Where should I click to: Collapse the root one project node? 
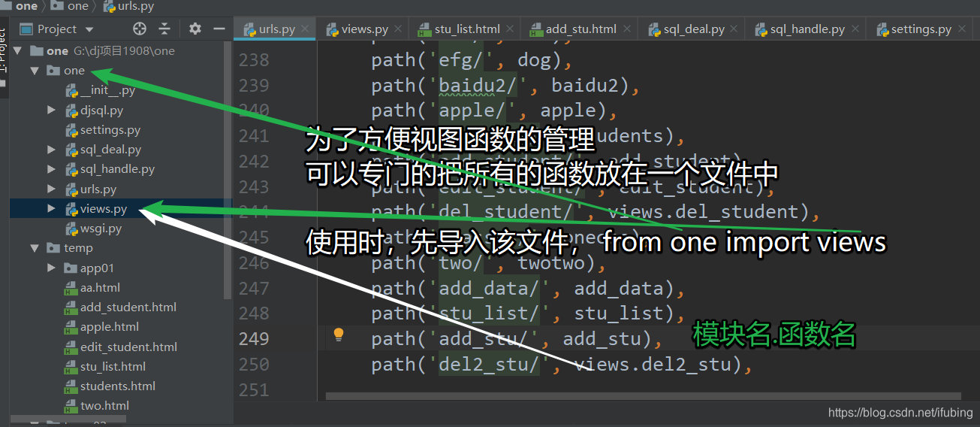[x=17, y=51]
